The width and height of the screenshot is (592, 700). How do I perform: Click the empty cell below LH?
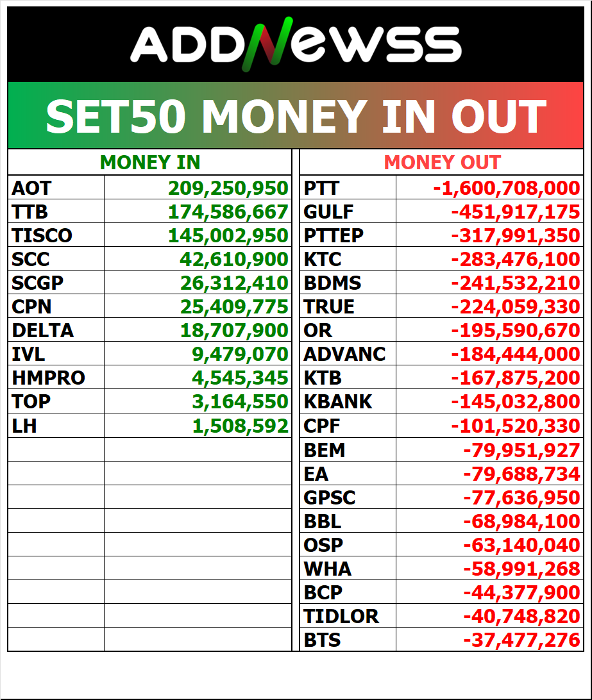[x=56, y=449]
